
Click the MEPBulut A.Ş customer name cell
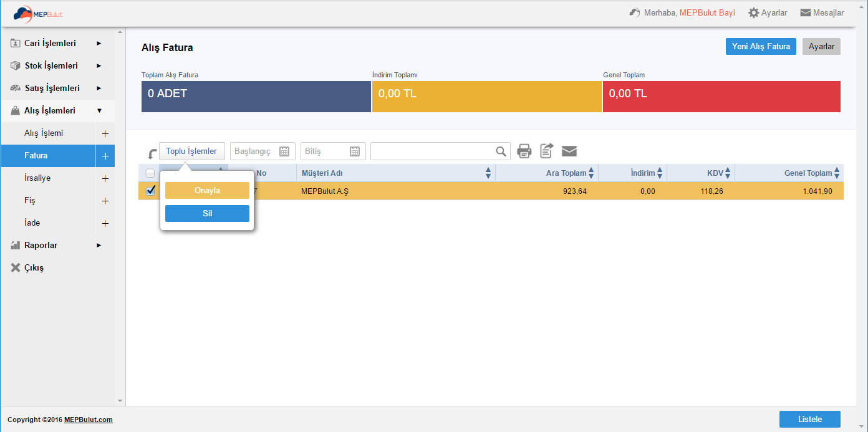tap(325, 191)
